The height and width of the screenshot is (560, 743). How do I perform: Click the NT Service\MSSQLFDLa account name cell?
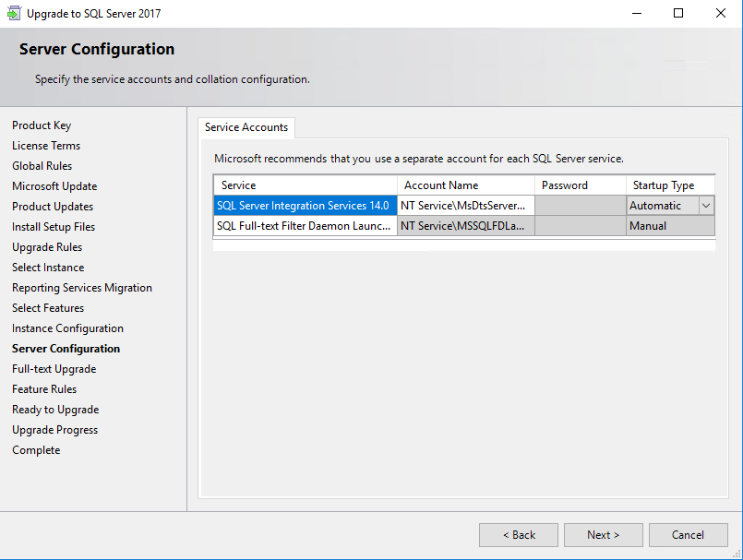466,226
